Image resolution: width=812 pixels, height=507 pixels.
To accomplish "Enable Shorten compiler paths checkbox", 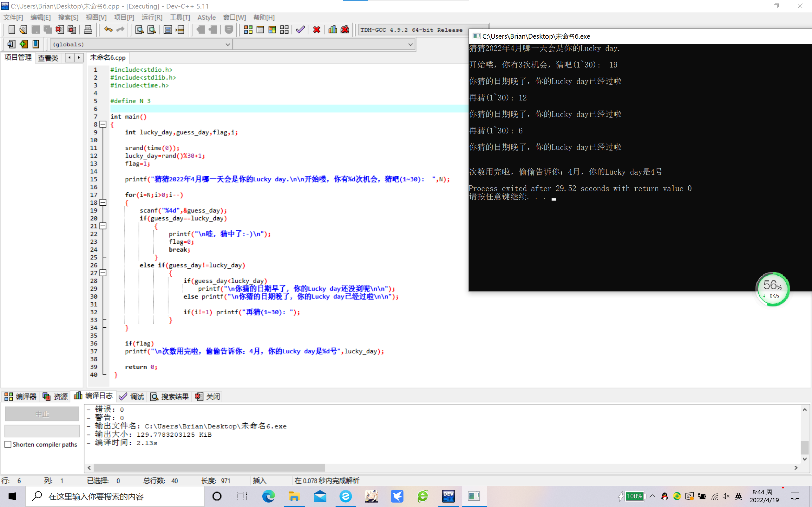I will tap(8, 444).
